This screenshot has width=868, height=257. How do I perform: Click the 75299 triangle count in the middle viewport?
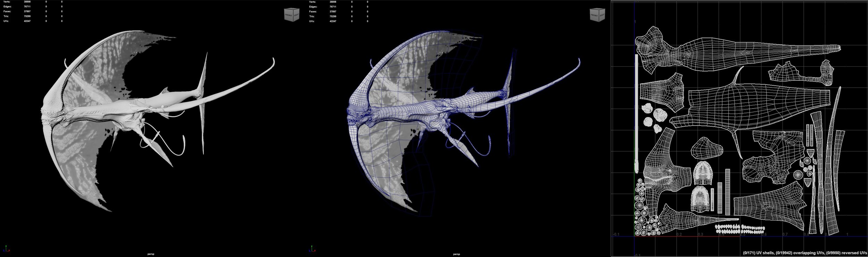pos(334,16)
